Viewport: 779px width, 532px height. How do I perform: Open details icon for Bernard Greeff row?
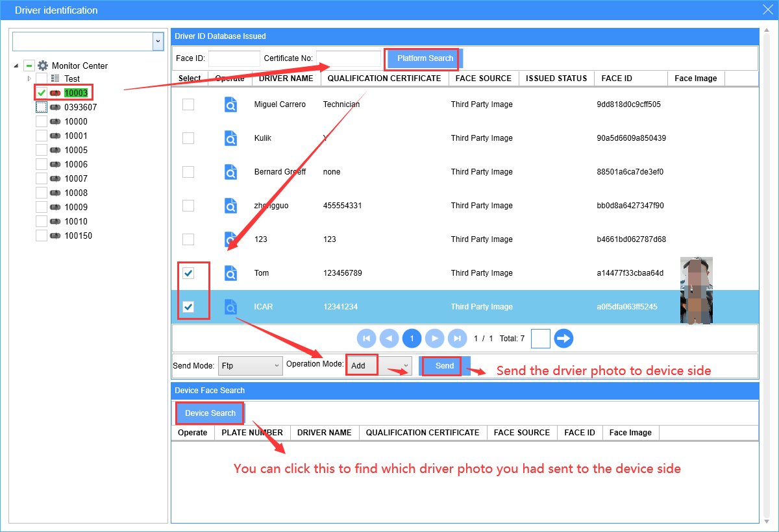230,172
